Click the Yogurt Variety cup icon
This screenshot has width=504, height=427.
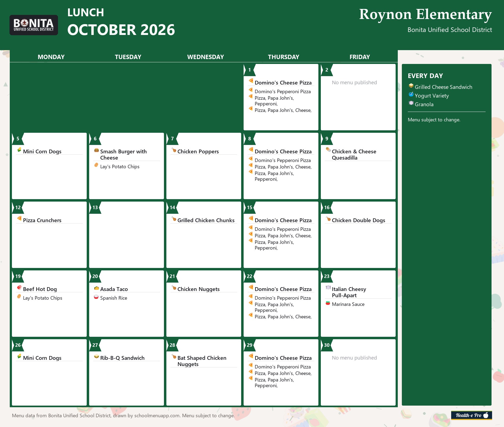pos(411,94)
